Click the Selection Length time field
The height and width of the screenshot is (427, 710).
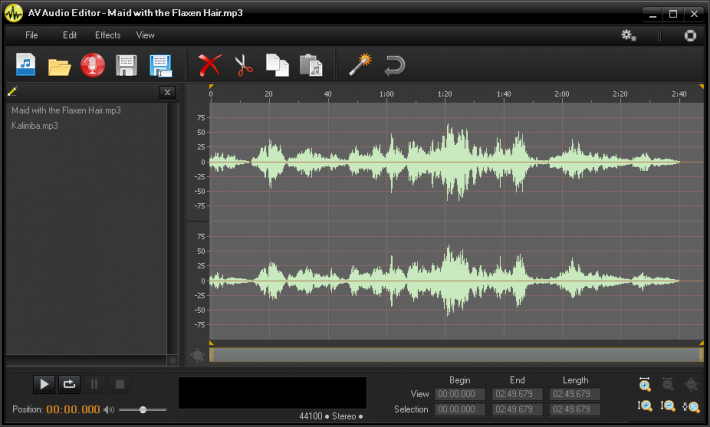[x=575, y=409]
